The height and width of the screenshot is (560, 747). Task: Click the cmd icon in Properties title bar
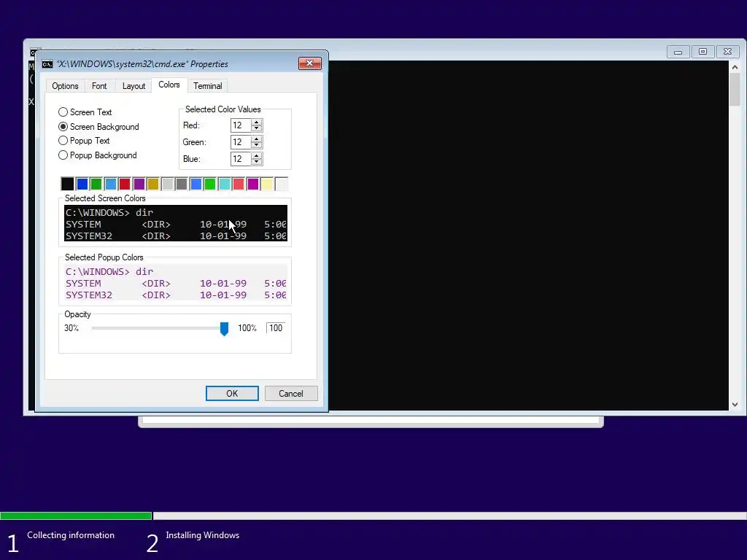[47, 64]
